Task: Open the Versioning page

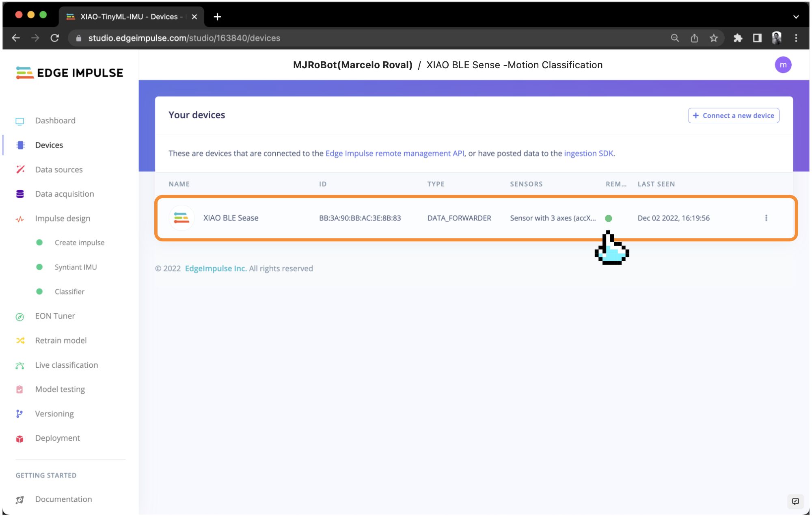Action: click(54, 414)
